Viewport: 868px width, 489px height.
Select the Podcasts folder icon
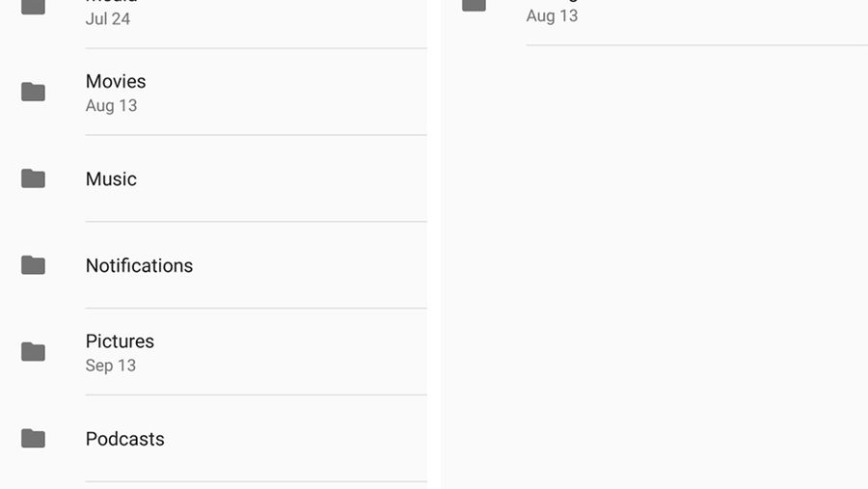click(33, 439)
